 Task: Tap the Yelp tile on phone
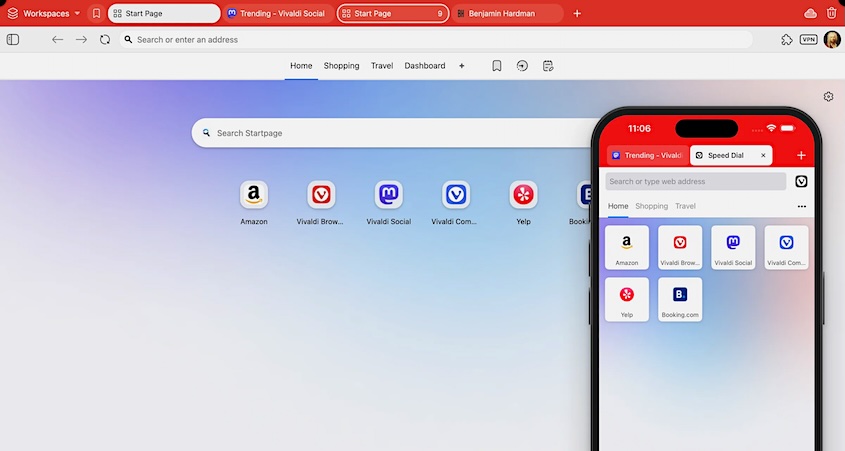pos(627,300)
